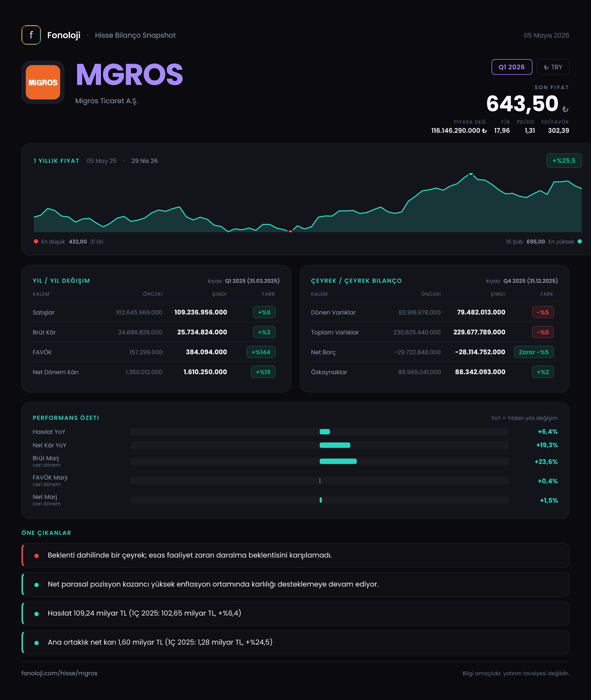
Task: Click previous Satışlar value 102.645.969.000
Action: point(139,312)
